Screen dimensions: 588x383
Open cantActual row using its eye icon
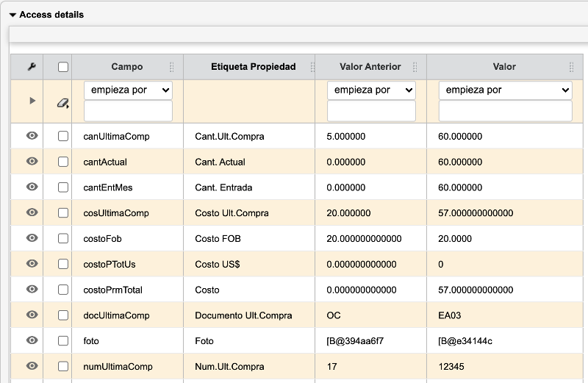tap(32, 161)
